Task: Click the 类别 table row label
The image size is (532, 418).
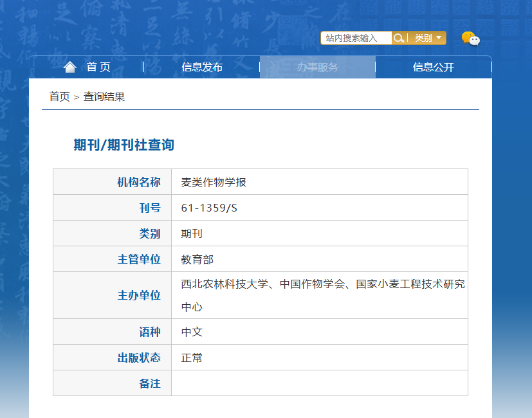Action: click(x=150, y=233)
